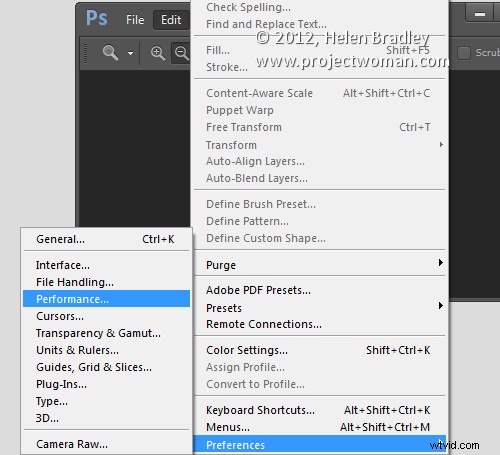Expand the Purge submenu
The width and height of the screenshot is (500, 455).
point(319,265)
